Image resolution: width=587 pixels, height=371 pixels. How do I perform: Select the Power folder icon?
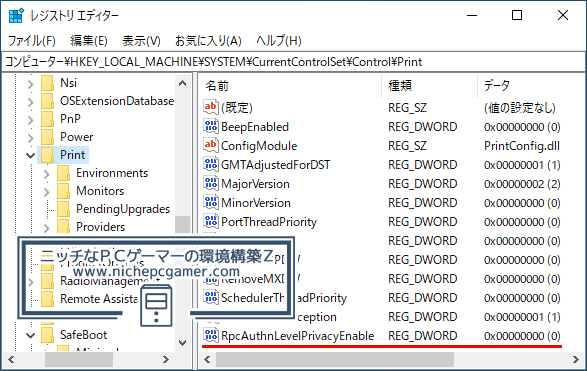click(x=48, y=137)
